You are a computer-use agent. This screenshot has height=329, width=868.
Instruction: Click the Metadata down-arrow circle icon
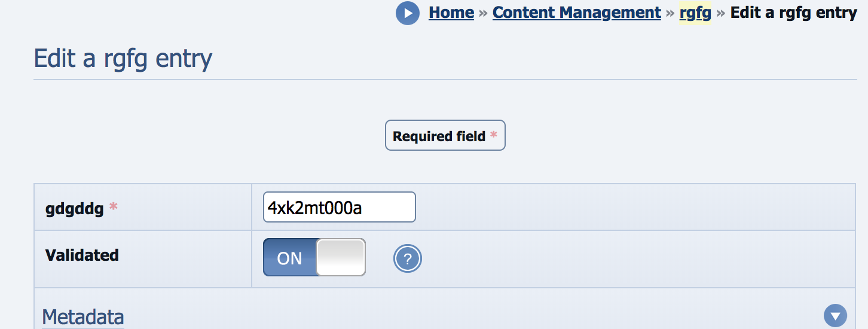click(x=835, y=315)
